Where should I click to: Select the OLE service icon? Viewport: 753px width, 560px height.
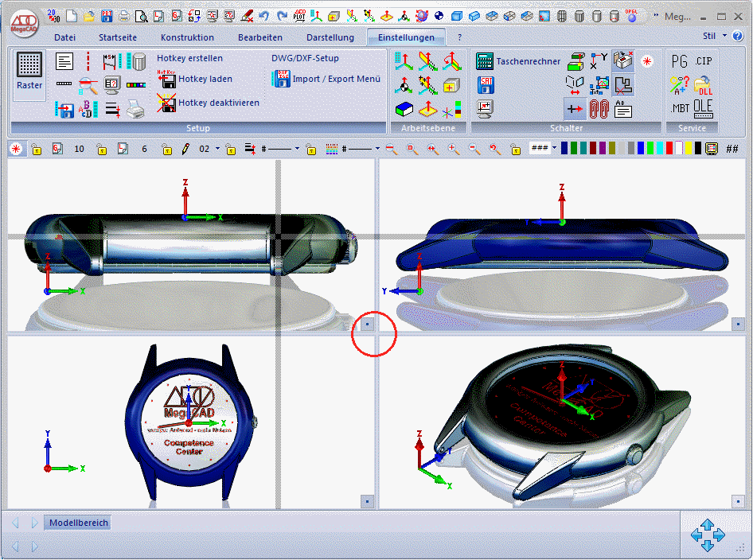point(703,108)
